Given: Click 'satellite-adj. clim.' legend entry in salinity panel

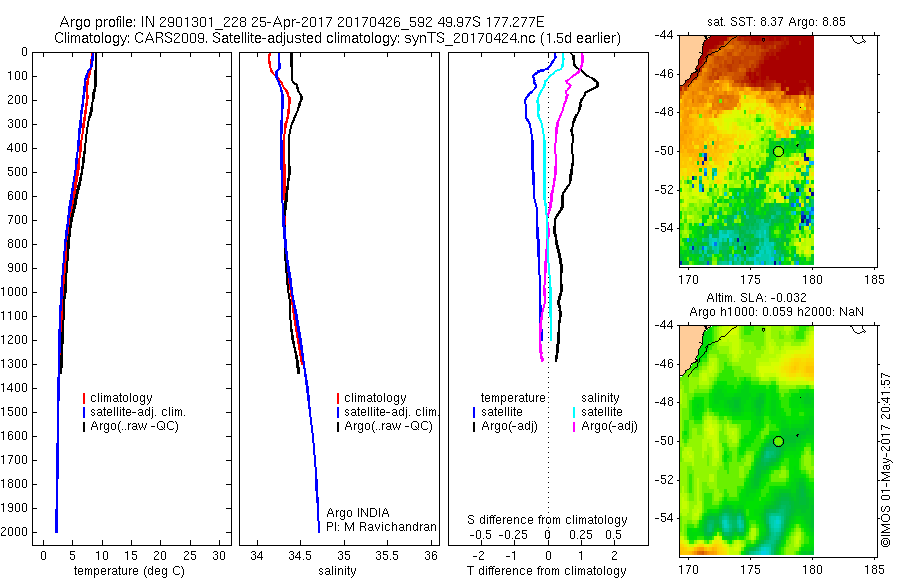Looking at the screenshot, I should pos(391,412).
